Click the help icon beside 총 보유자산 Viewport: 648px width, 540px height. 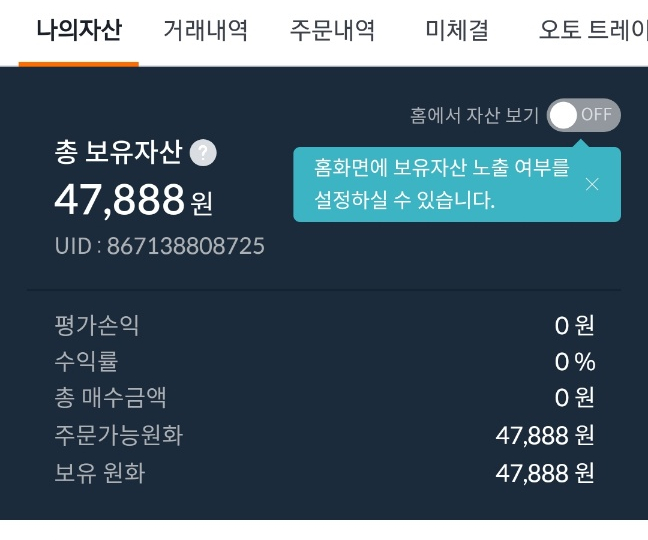tap(203, 153)
